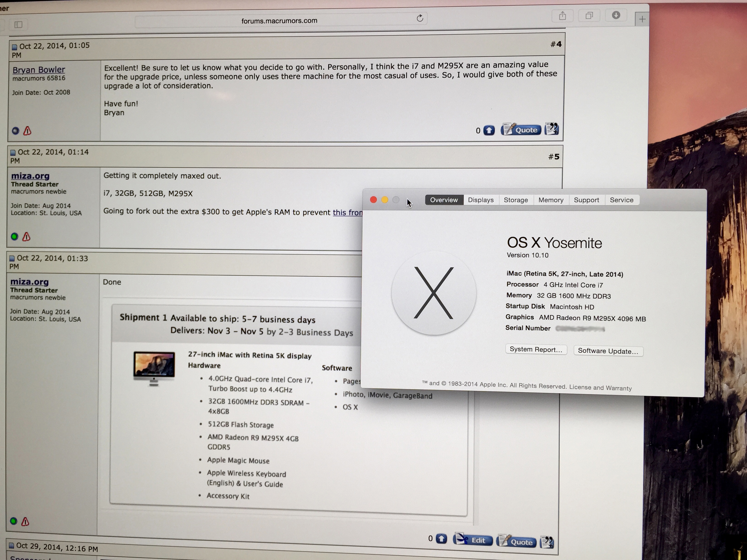Edit the 01:33 PM post
The width and height of the screenshot is (747, 560).
[x=473, y=539]
